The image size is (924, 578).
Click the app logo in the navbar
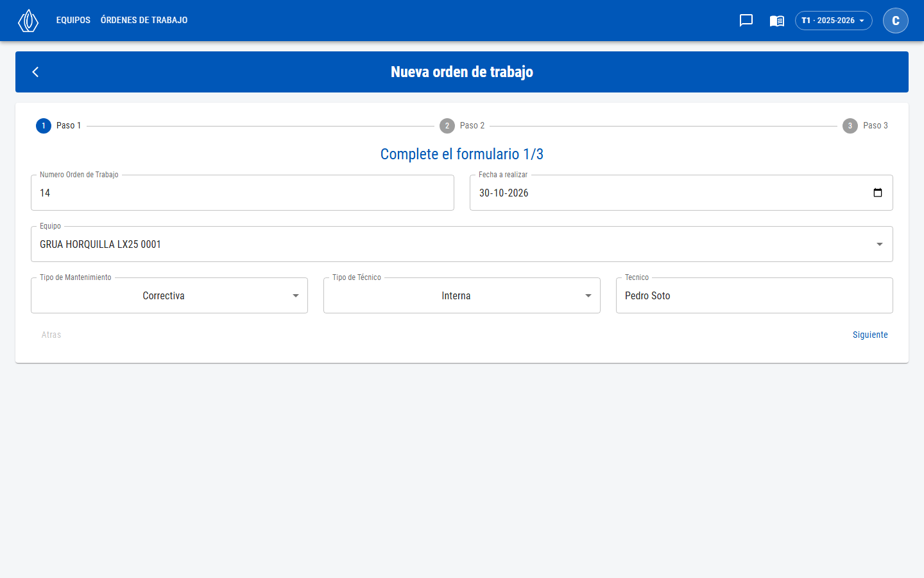[28, 21]
